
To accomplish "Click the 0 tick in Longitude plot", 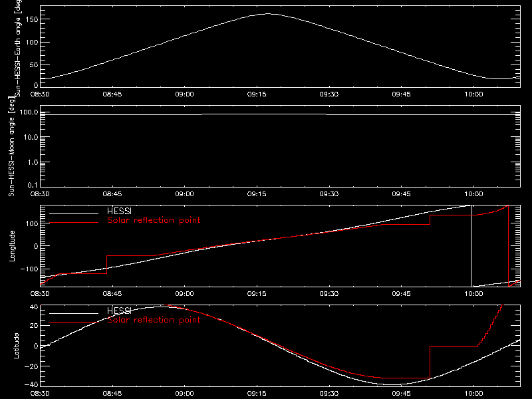I will [x=36, y=246].
